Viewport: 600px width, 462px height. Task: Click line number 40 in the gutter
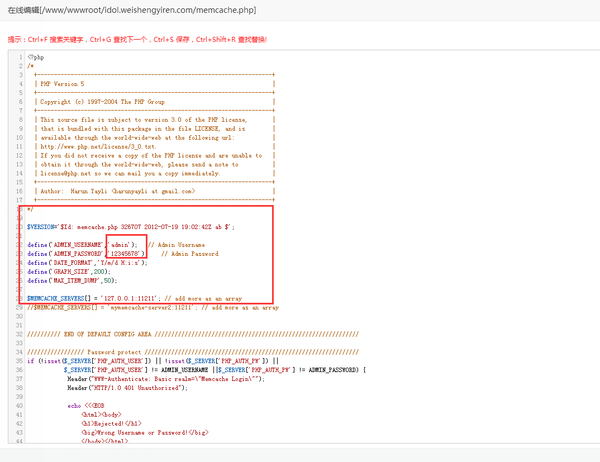pyautogui.click(x=19, y=405)
